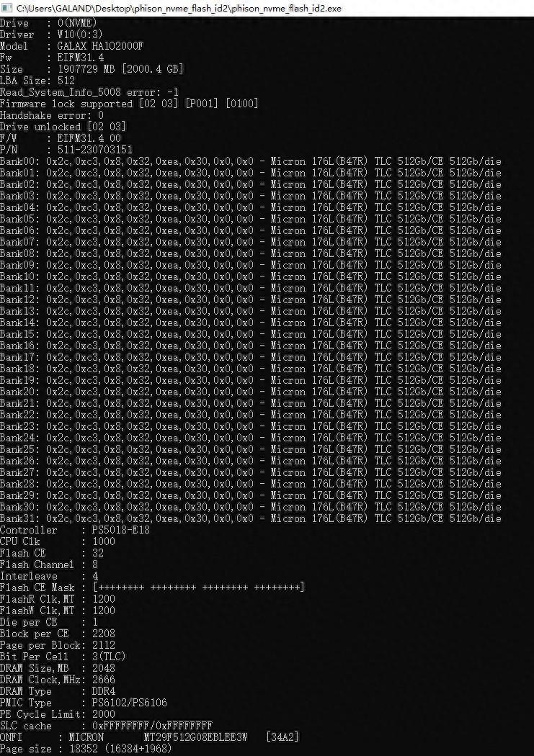Image resolution: width=534 pixels, height=756 pixels.
Task: Click the Firmware lock supported line
Action: 129,104
